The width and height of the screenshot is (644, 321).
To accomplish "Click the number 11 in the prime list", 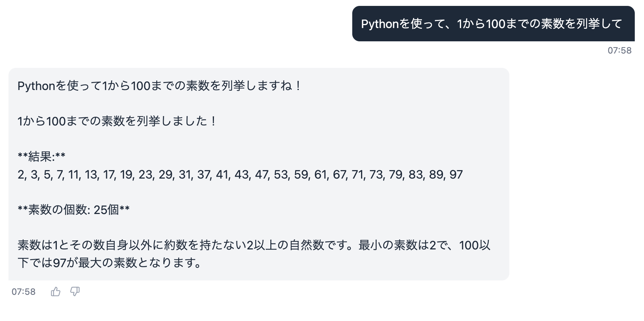I will (x=74, y=175).
